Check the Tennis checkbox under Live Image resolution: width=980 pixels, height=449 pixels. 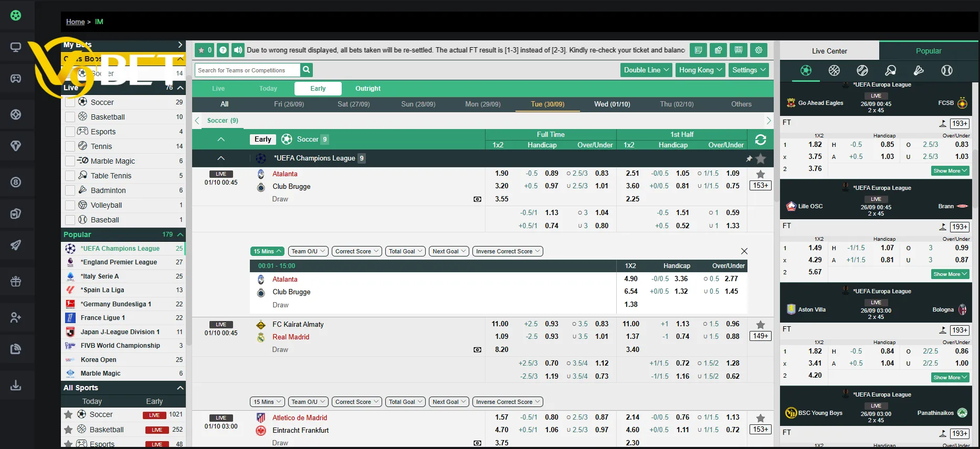click(x=70, y=146)
